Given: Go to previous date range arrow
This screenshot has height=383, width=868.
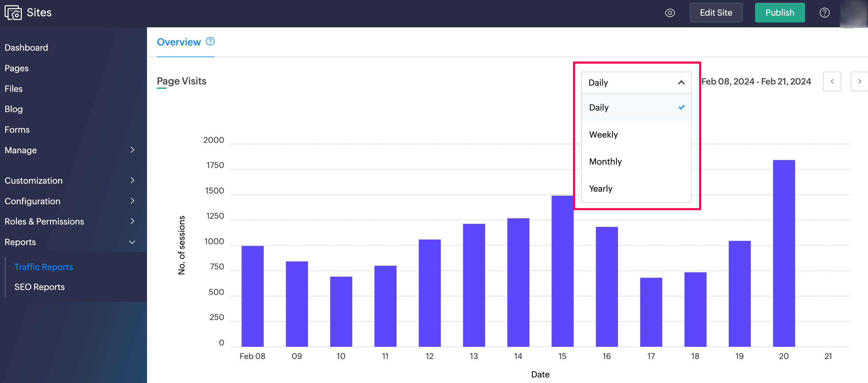Looking at the screenshot, I should 832,81.
